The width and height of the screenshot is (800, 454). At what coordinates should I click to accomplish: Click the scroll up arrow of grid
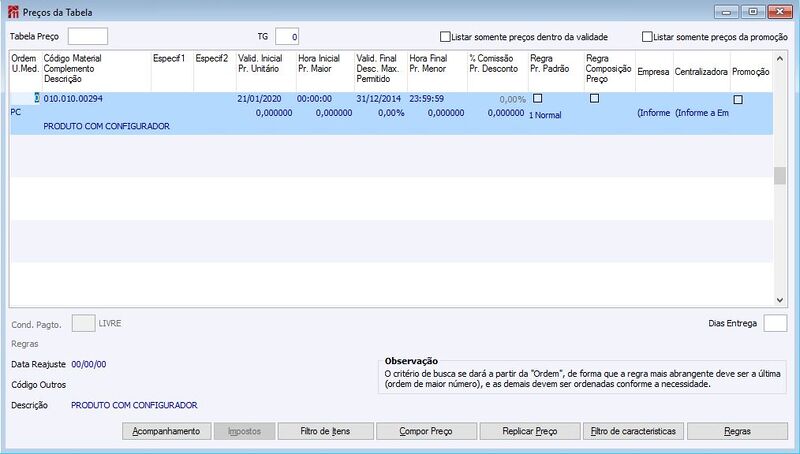coord(780,59)
